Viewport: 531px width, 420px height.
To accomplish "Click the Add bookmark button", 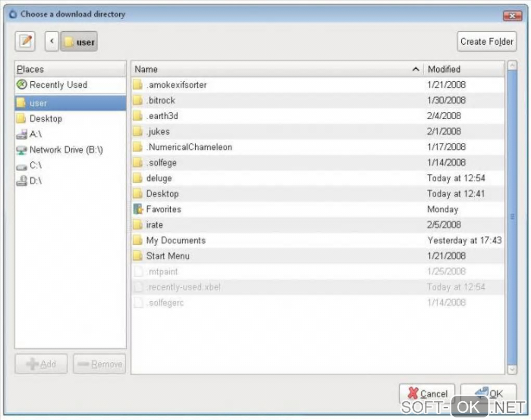I will click(x=41, y=364).
